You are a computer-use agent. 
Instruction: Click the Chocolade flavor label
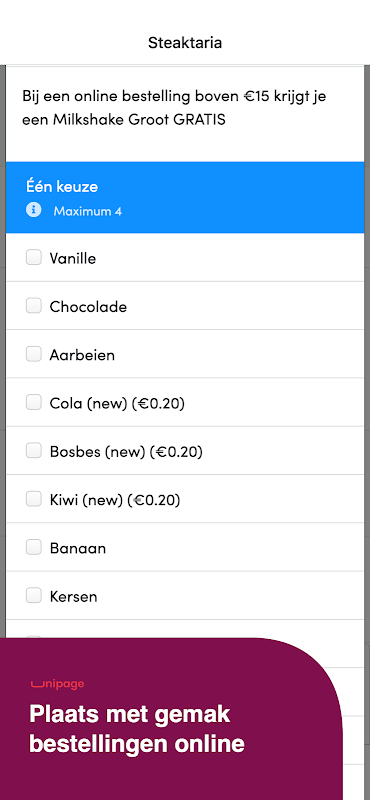click(88, 307)
